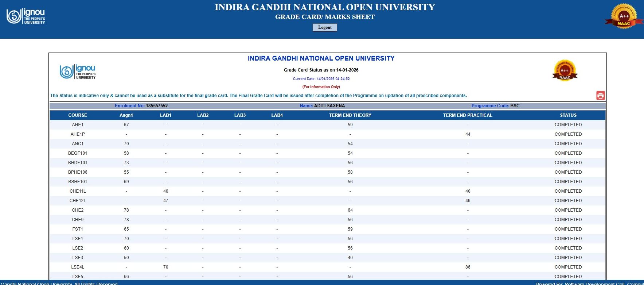Screen dimensions: 644x285
Task: Click the Asgn1 column header
Action: pos(126,115)
